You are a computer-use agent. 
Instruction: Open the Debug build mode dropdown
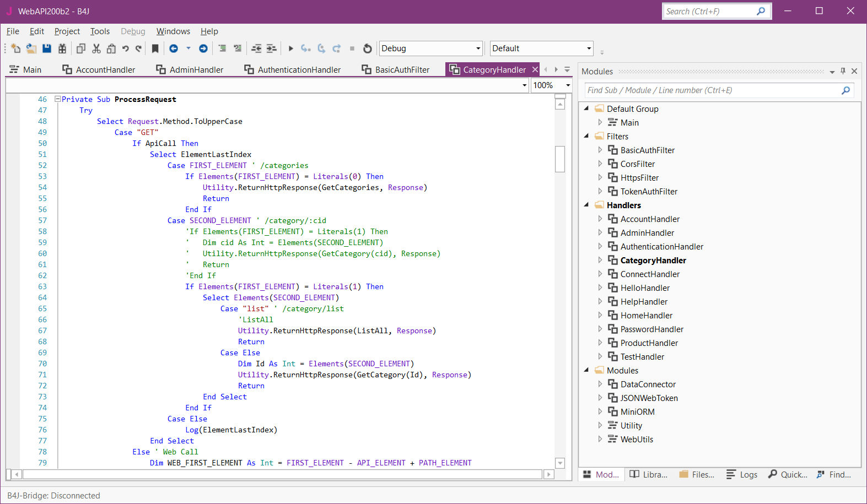tap(478, 48)
